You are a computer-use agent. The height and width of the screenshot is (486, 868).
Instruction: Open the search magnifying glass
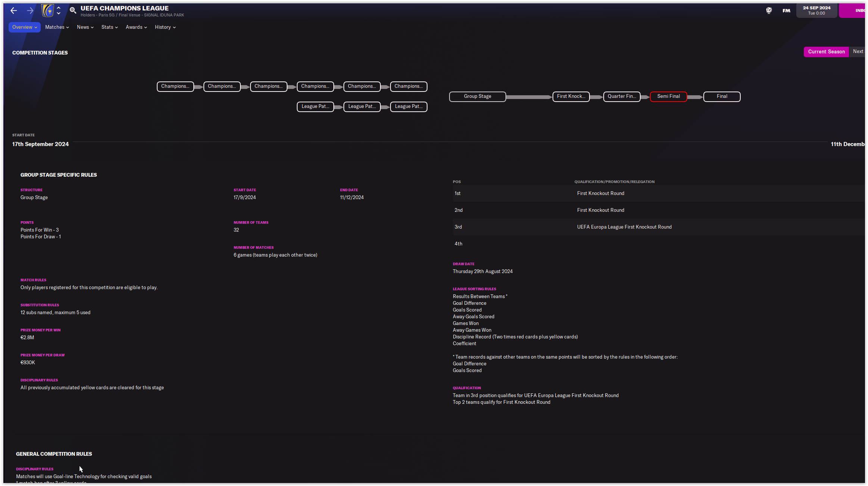tap(73, 10)
